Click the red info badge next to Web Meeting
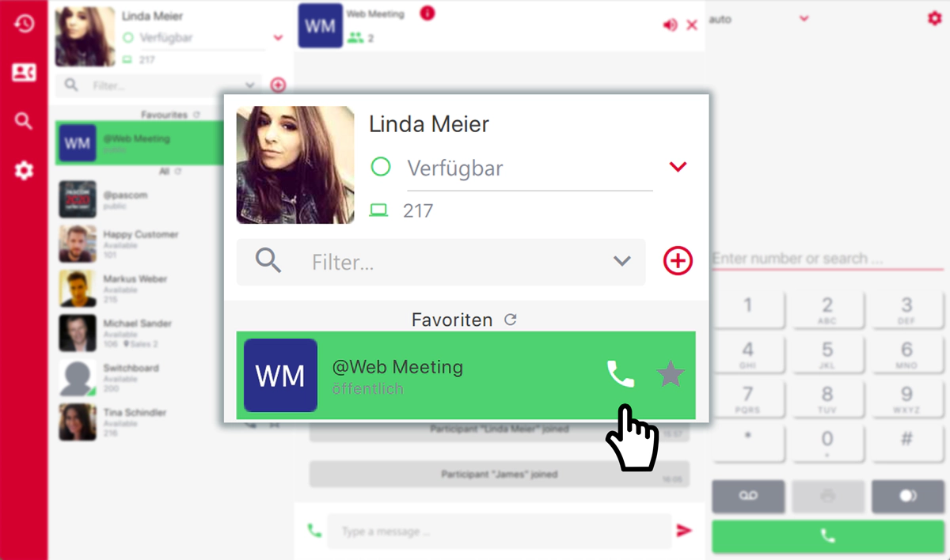Image resolution: width=950 pixels, height=560 pixels. 427,13
